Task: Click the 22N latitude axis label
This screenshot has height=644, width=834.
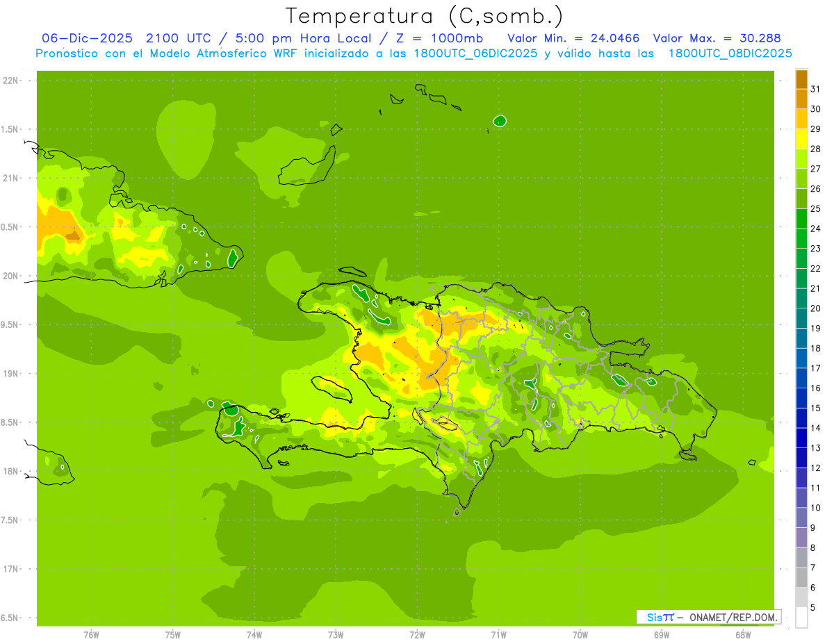Action: (x=11, y=81)
